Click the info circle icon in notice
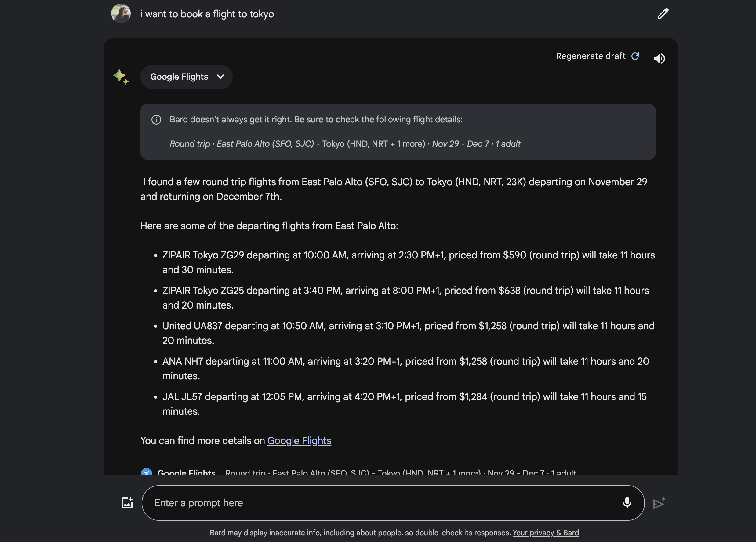The width and height of the screenshot is (756, 542). [156, 120]
